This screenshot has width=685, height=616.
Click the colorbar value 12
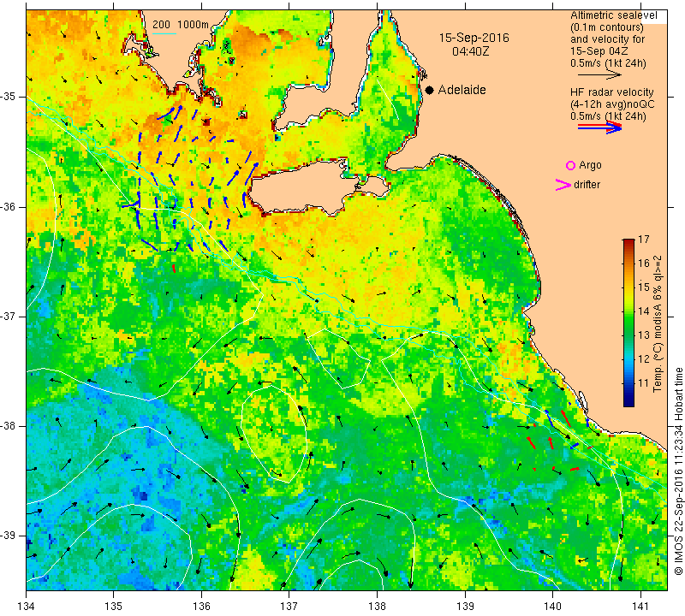[x=644, y=359]
